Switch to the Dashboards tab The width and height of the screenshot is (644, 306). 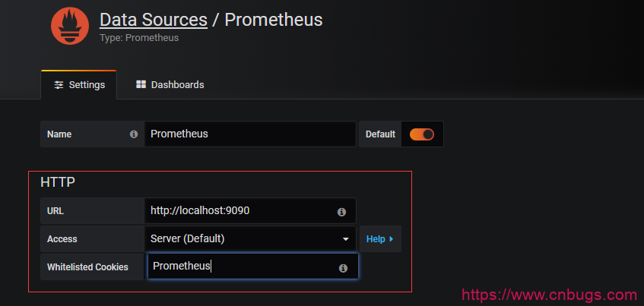170,85
